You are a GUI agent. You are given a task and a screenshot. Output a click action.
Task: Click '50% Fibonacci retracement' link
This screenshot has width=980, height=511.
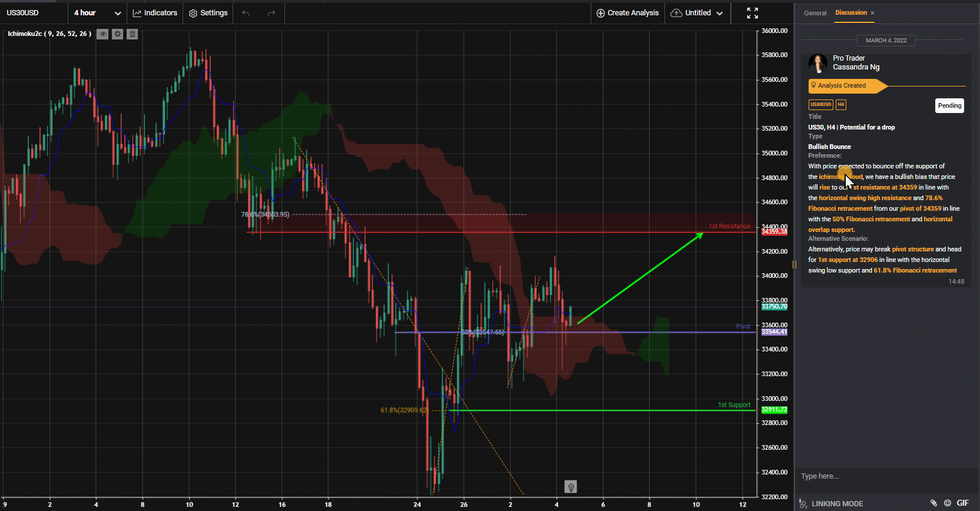871,219
